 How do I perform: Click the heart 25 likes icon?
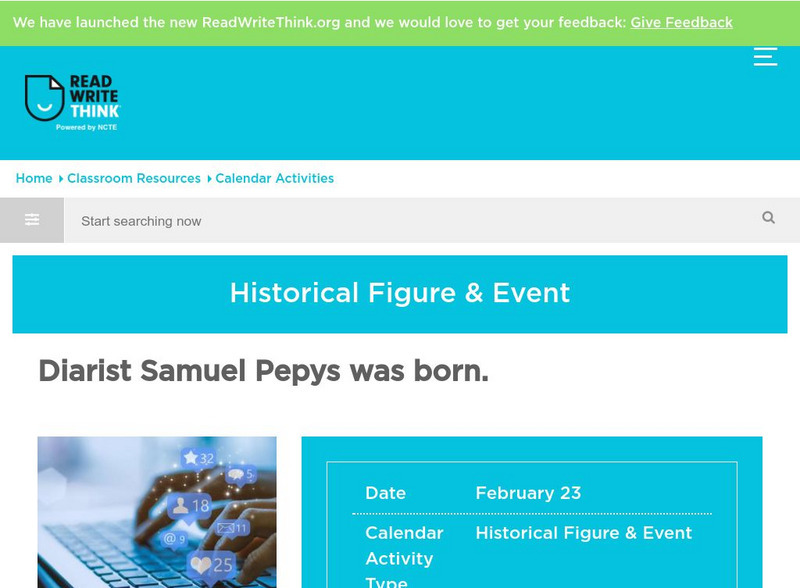click(x=212, y=565)
